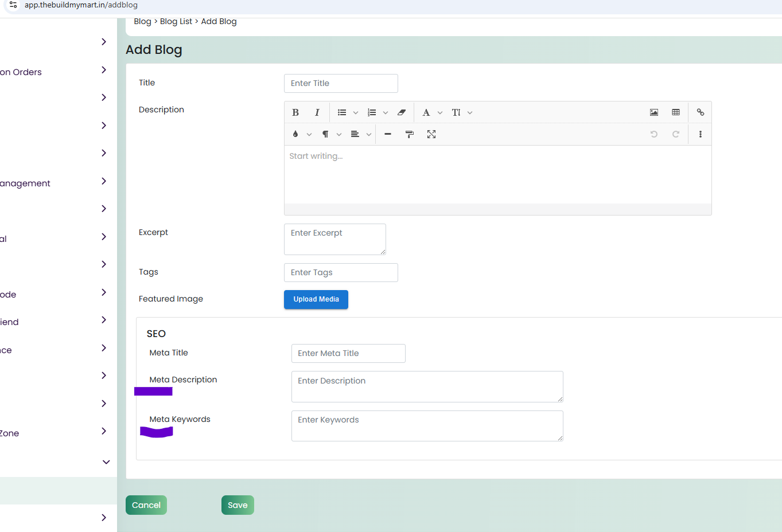Click the font size 'TI' icon
Image resolution: width=782 pixels, height=532 pixels.
pyautogui.click(x=456, y=112)
